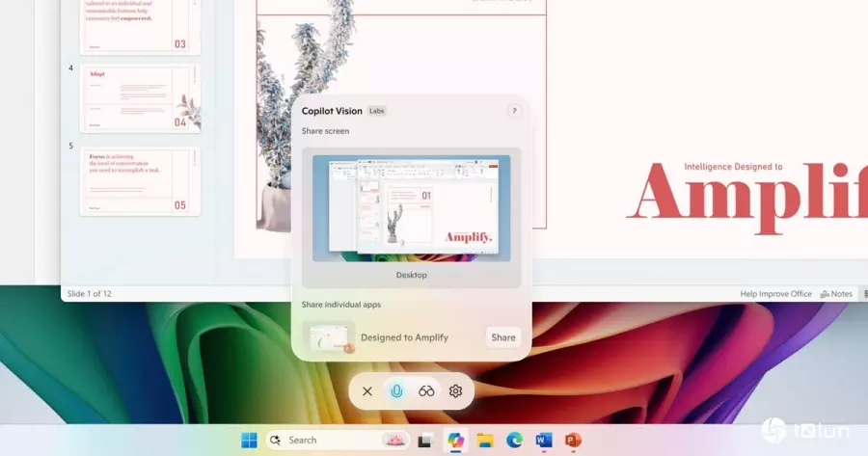Click Slide 1 of 12 indicator
This screenshot has height=456, width=868.
pyautogui.click(x=89, y=294)
